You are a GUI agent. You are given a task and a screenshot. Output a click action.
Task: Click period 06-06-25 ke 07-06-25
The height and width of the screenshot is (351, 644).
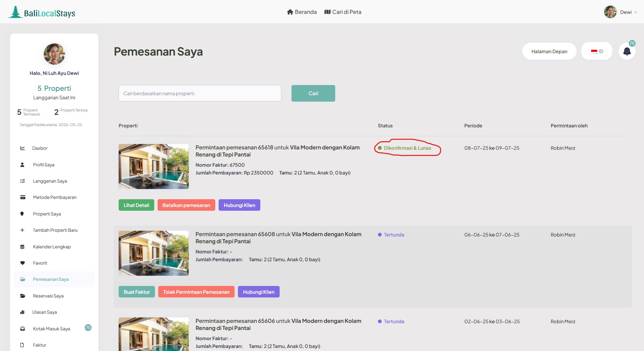492,235
